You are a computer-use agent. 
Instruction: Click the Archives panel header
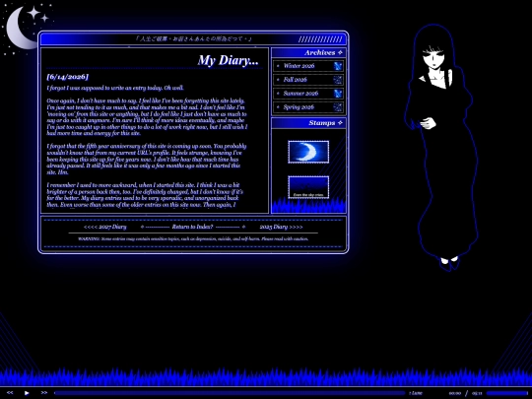pos(308,52)
